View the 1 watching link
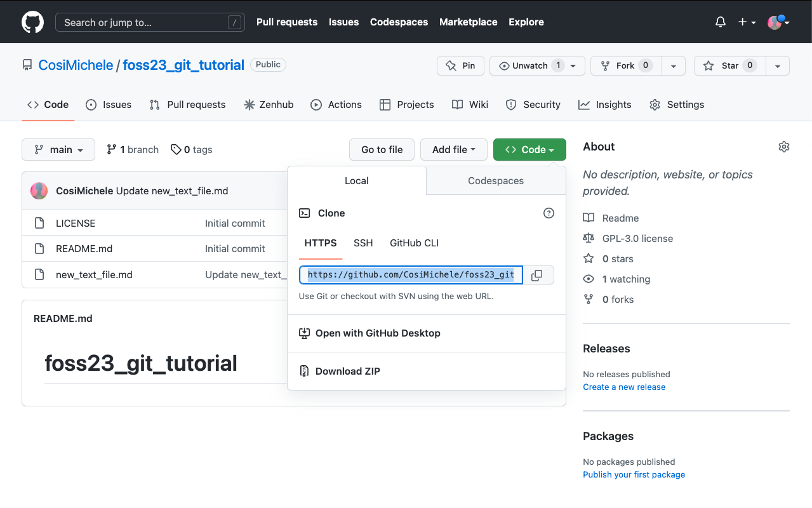The height and width of the screenshot is (508, 812). 617,279
